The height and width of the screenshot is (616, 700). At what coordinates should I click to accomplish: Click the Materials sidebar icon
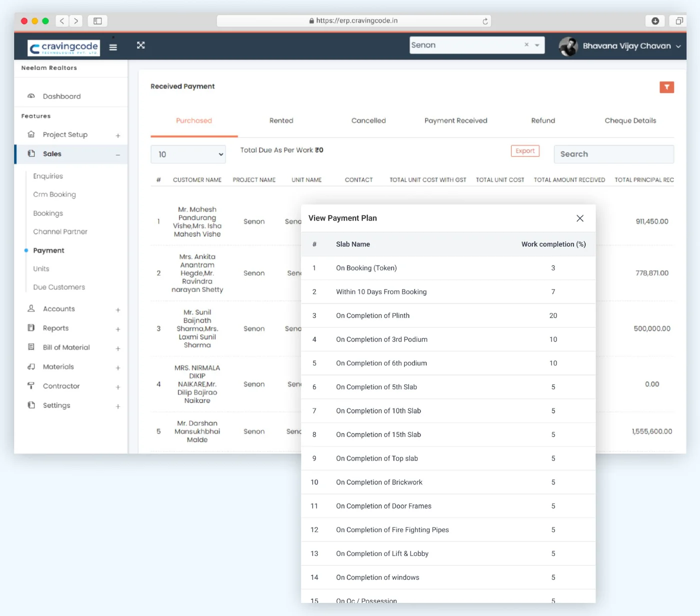coord(31,366)
